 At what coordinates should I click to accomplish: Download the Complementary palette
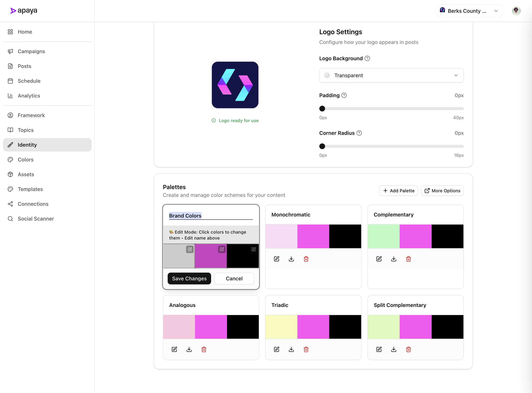[x=394, y=259]
